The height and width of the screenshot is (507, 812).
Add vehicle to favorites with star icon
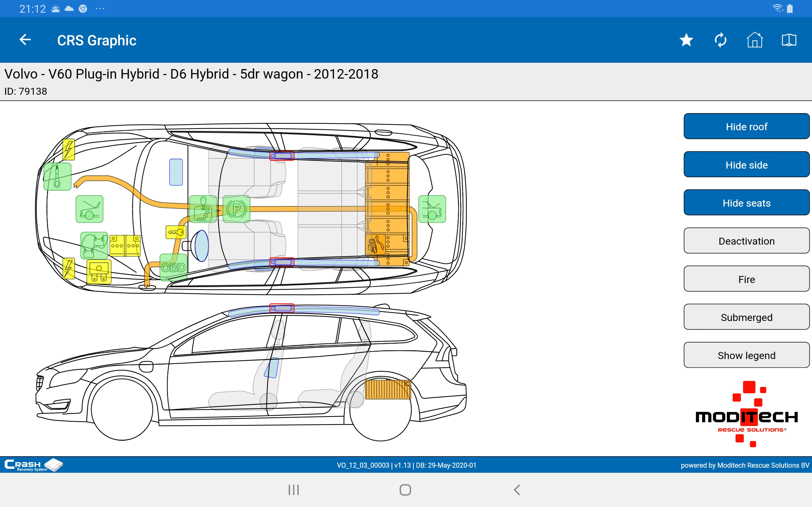pyautogui.click(x=686, y=40)
